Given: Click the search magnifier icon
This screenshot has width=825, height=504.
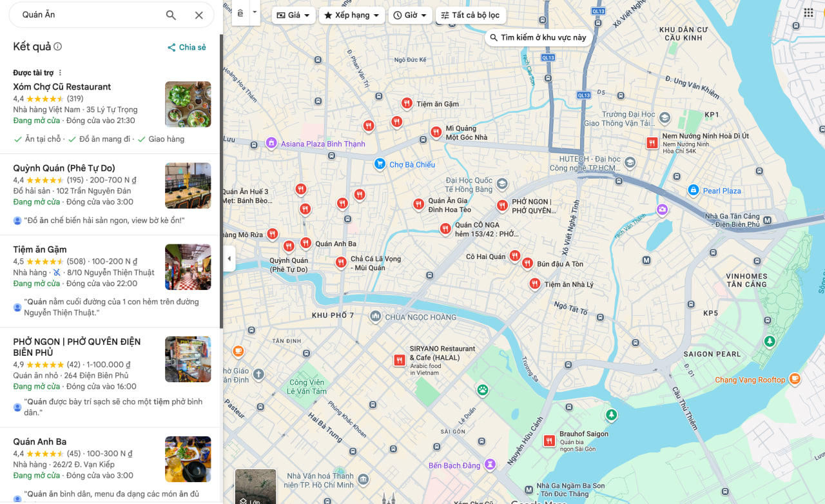Looking at the screenshot, I should pos(171,15).
